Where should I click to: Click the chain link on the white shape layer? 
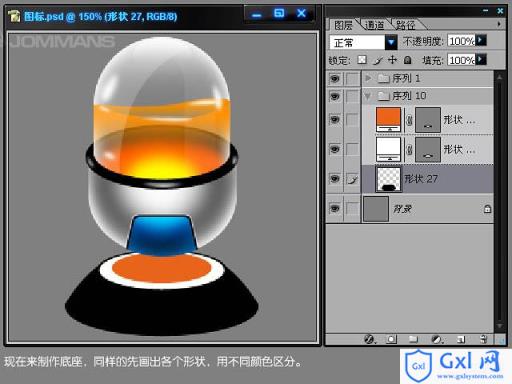coord(409,149)
